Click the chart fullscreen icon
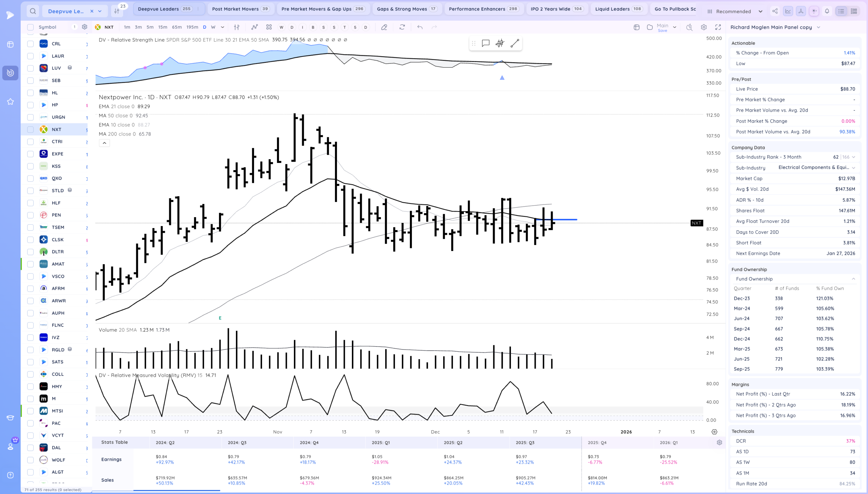The image size is (868, 494). (x=718, y=27)
